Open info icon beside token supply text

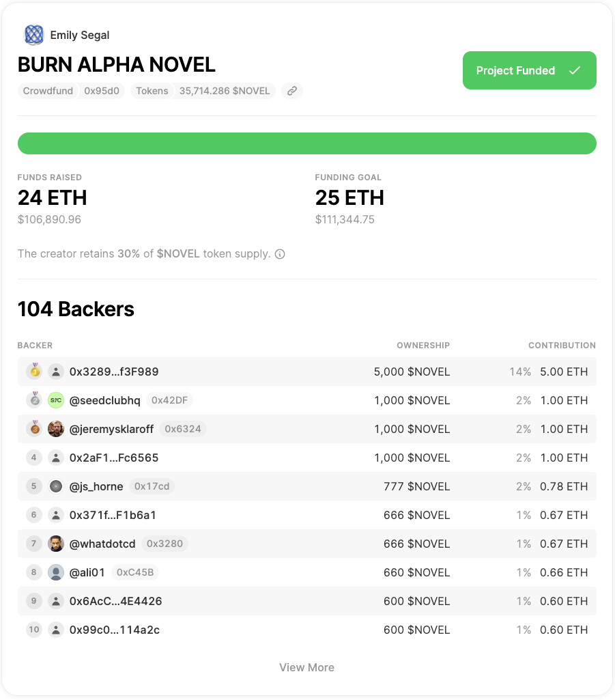click(x=280, y=254)
